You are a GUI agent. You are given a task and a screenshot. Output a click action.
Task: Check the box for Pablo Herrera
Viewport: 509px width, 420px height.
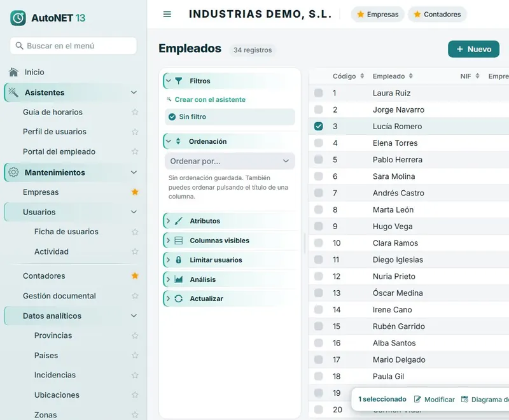point(319,159)
